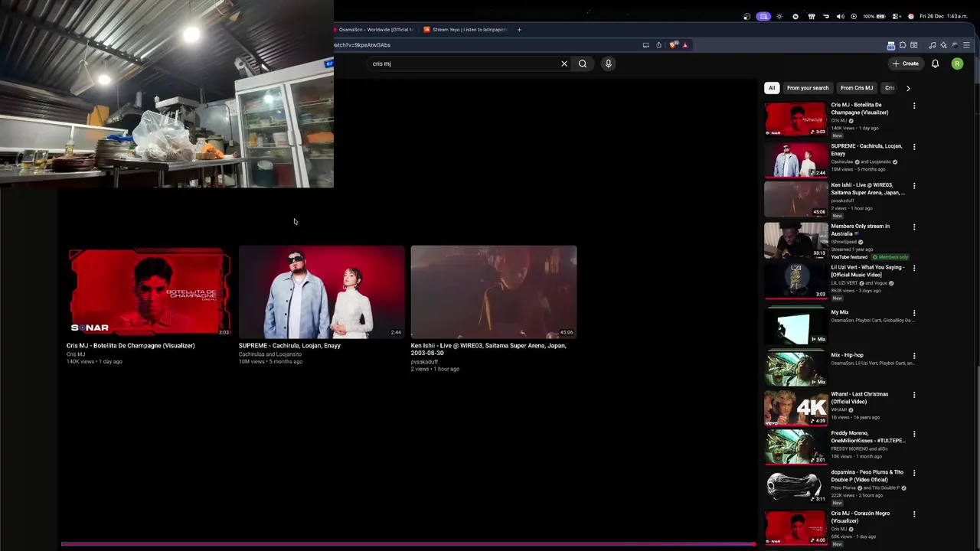Screen dimensions: 980x551
Task: Play end-screen SUPREME Cachirula thumbnail
Action: pyautogui.click(x=322, y=292)
